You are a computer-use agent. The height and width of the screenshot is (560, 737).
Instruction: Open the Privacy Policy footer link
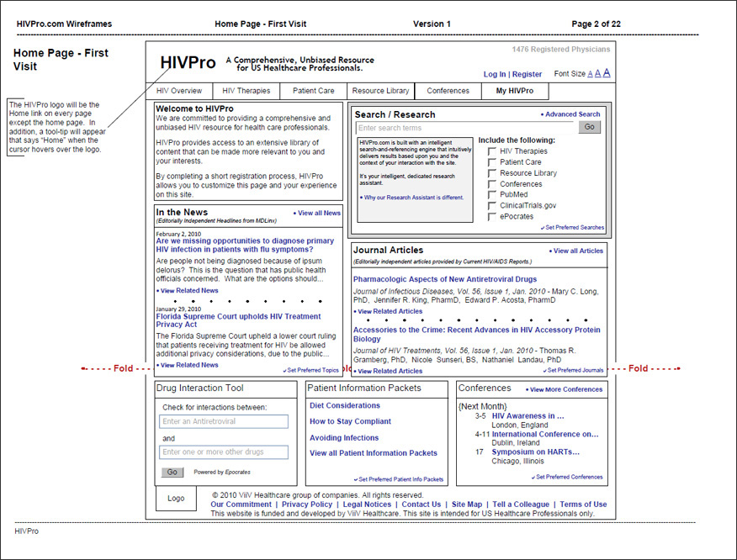click(307, 505)
